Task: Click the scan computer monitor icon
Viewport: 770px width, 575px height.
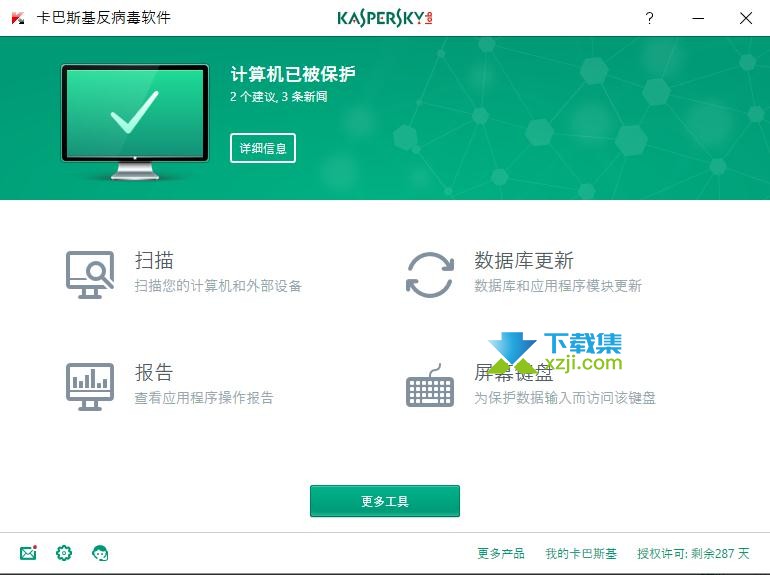Action: point(90,275)
